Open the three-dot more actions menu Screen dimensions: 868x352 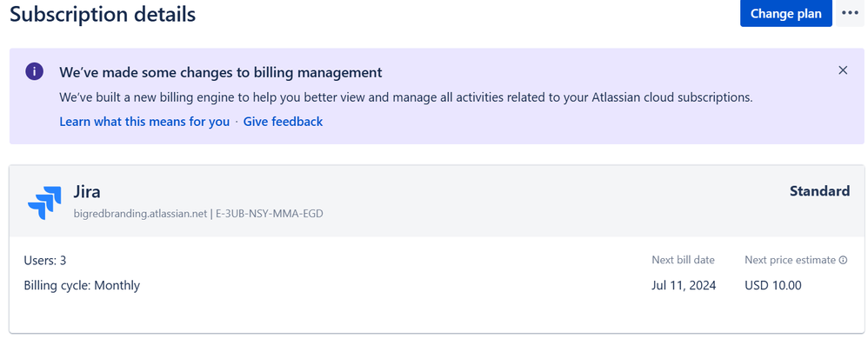tap(849, 14)
